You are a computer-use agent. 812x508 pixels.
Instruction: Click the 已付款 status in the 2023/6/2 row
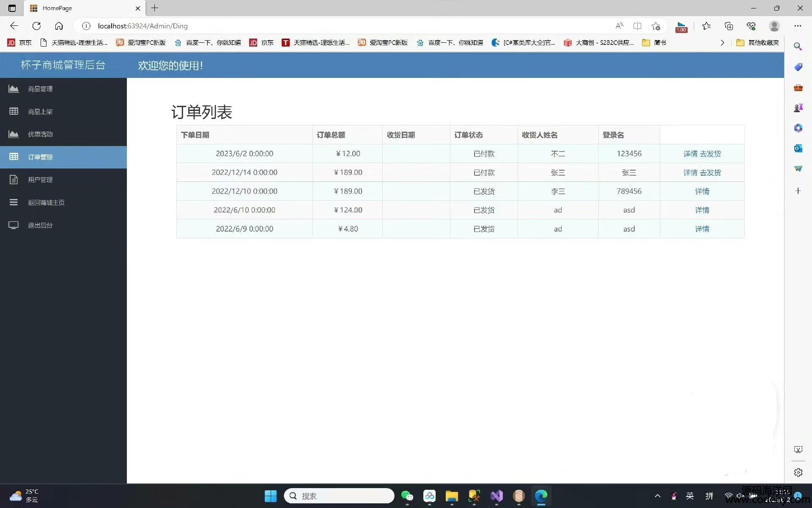(484, 154)
